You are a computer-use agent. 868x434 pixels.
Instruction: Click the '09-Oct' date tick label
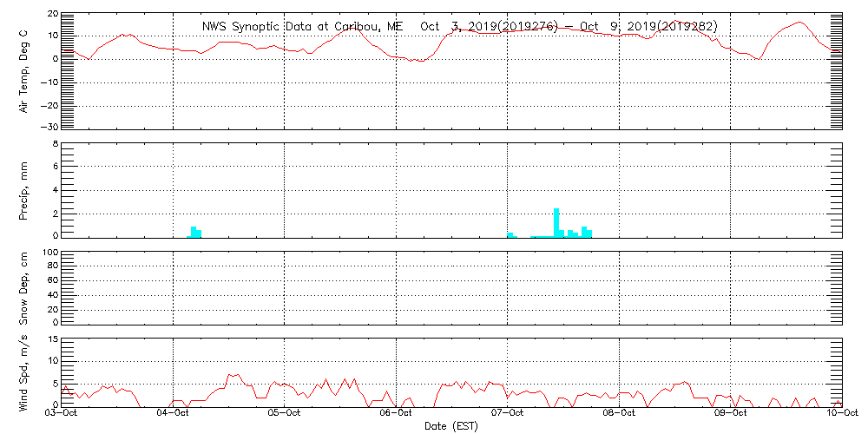tap(731, 414)
